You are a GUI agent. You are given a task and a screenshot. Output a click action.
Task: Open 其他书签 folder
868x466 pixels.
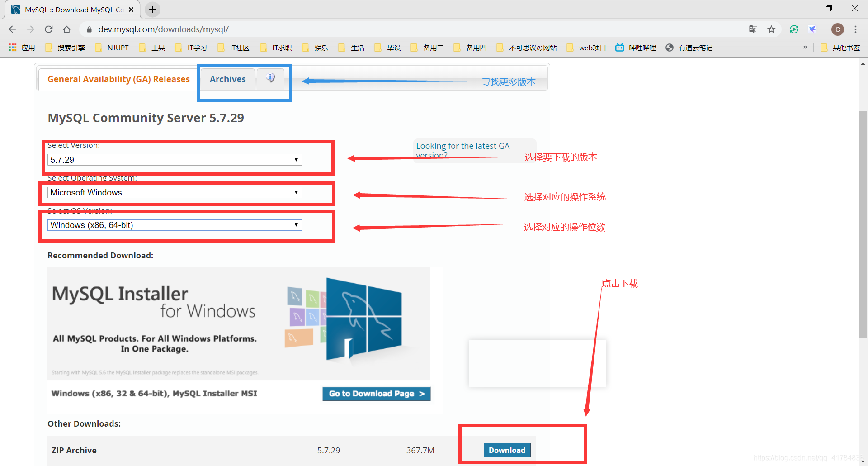(840, 48)
